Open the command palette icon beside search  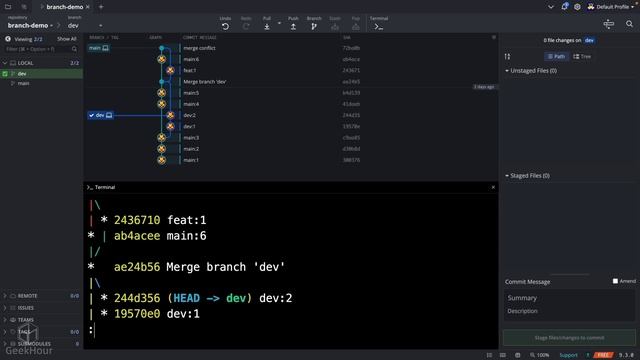click(x=609, y=24)
